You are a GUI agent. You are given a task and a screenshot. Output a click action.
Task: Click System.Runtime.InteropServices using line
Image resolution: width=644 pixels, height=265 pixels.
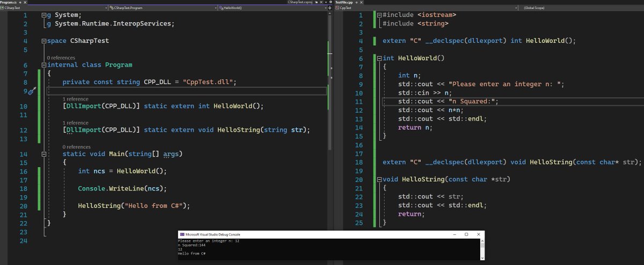(111, 24)
